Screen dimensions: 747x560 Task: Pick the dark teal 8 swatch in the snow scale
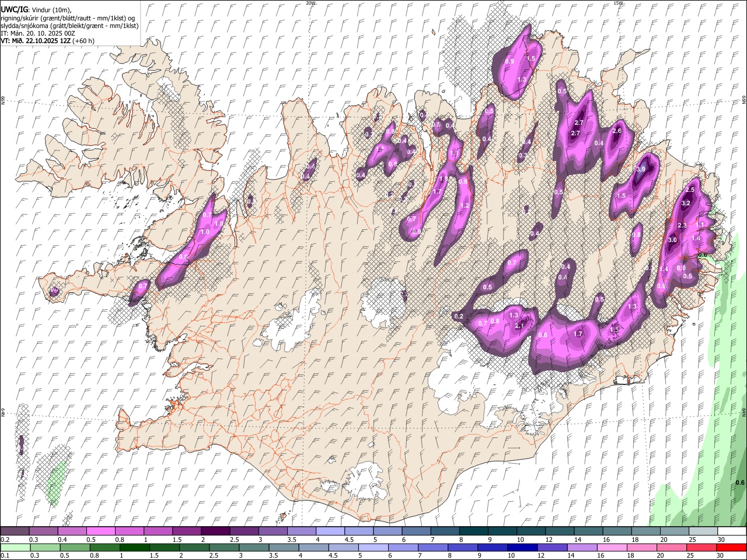coord(473,531)
